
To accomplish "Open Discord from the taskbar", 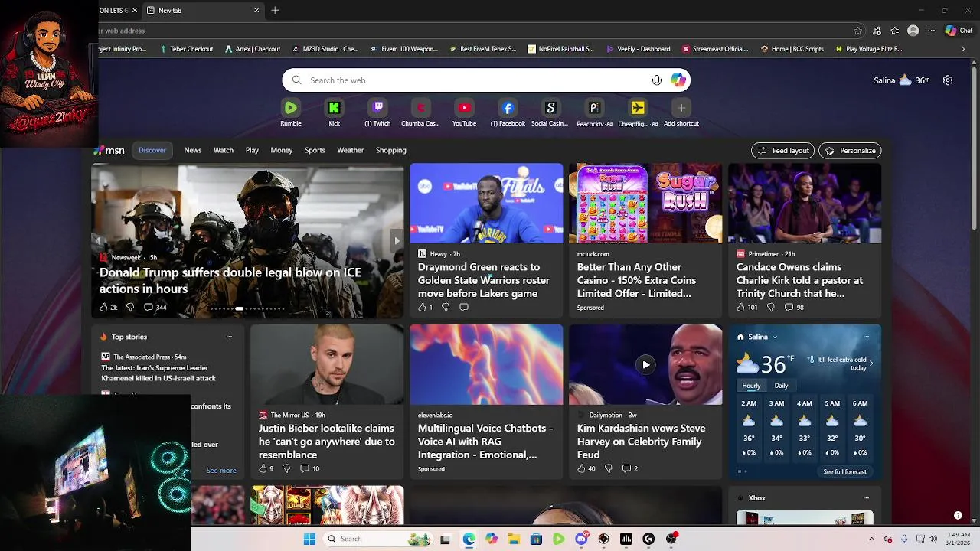I will (581, 539).
